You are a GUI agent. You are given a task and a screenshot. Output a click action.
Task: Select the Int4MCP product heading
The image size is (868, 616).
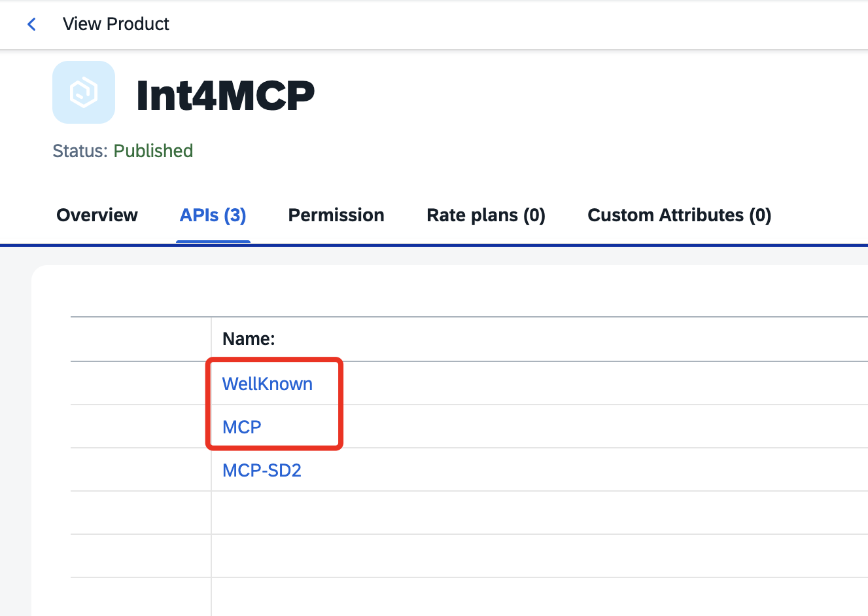point(226,96)
